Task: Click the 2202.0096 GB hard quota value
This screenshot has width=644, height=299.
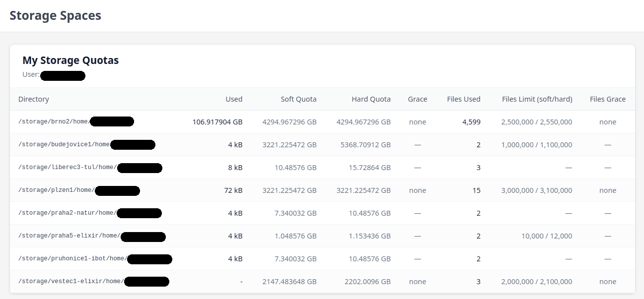Action: (x=367, y=282)
